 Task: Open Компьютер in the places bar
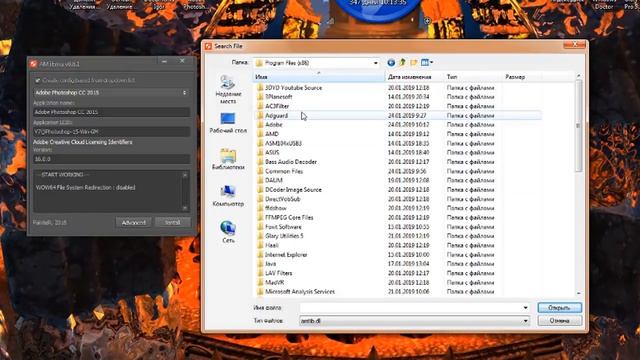[x=228, y=196]
